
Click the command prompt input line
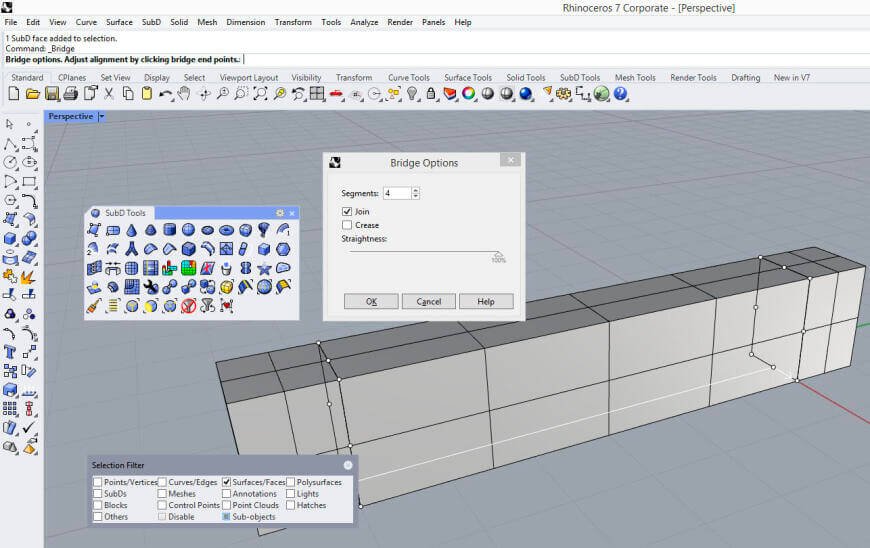pos(435,59)
